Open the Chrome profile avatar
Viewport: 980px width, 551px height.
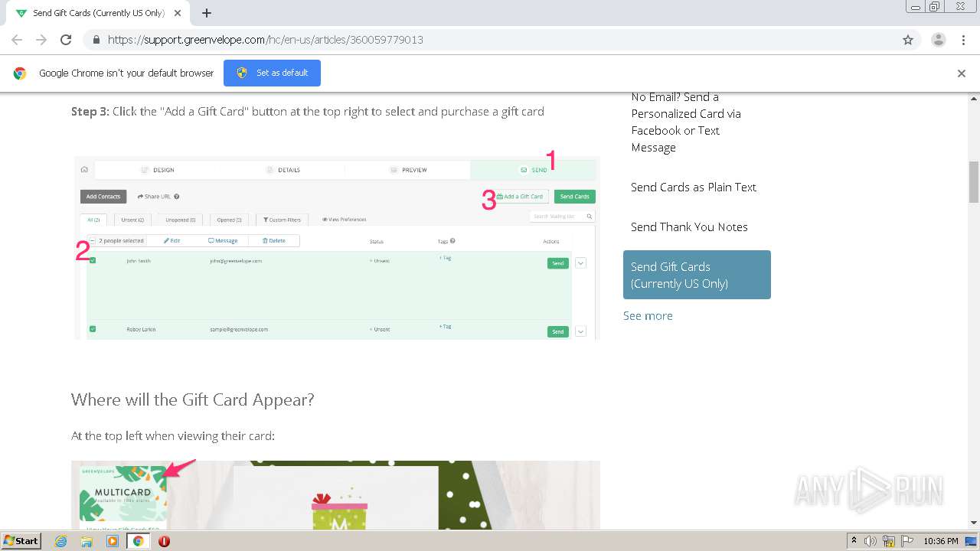tap(939, 40)
